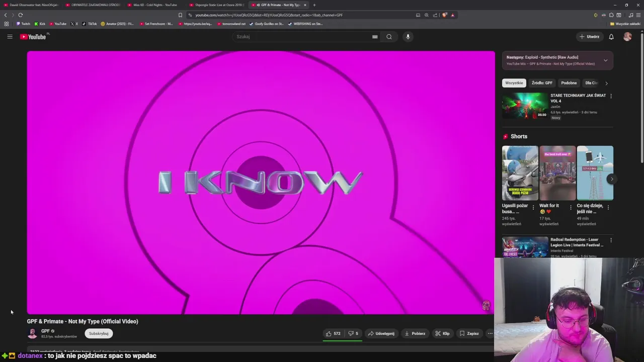Bookmark this page with bookmark icon

click(x=180, y=15)
